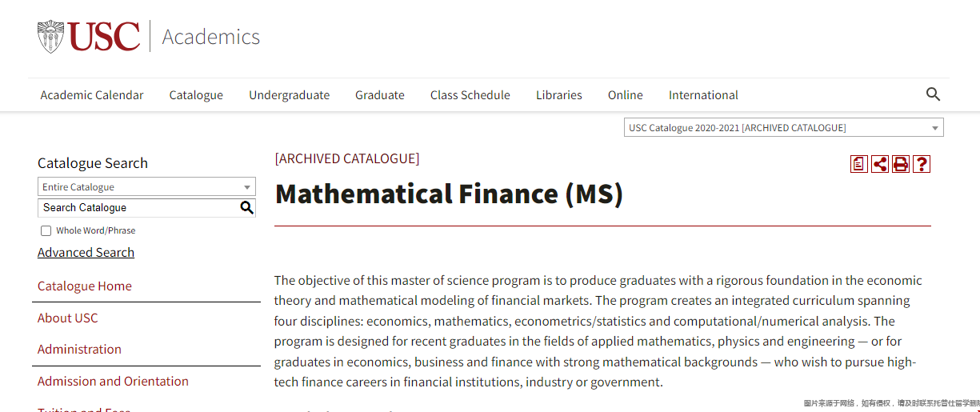Go to Class Schedule menu item
The height and width of the screenshot is (412, 980).
(470, 95)
